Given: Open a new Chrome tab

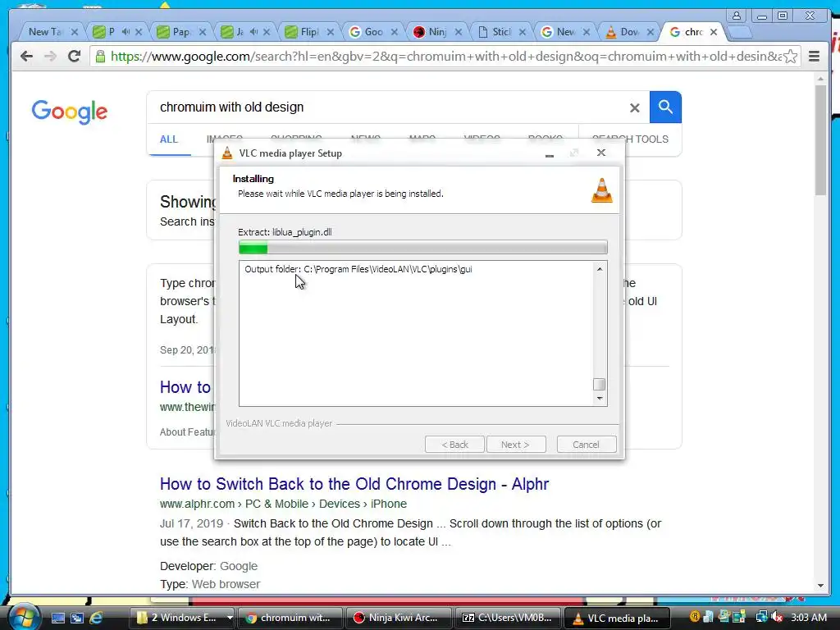Looking at the screenshot, I should [740, 33].
